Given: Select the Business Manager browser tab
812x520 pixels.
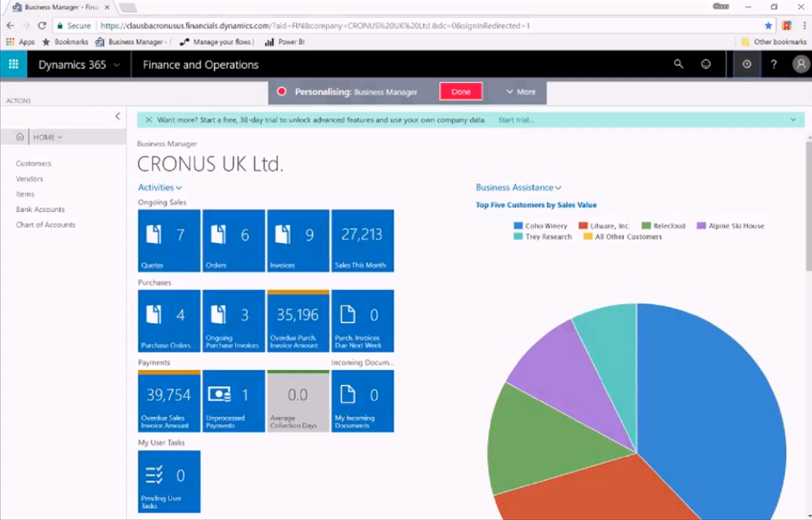Looking at the screenshot, I should pos(61,8).
